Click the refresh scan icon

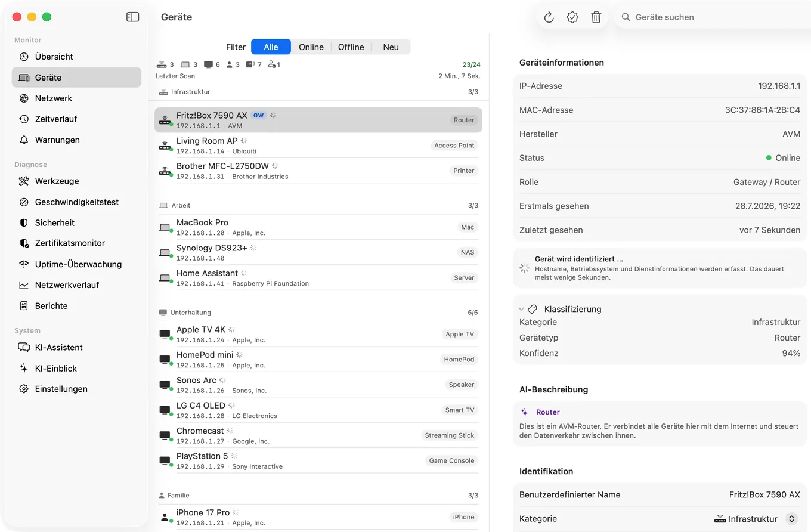(549, 17)
